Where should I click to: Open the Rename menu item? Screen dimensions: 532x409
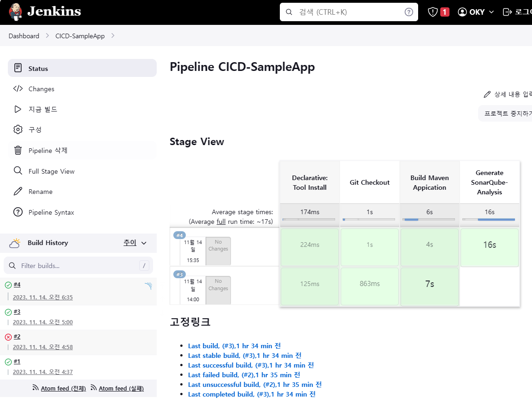tap(82, 192)
